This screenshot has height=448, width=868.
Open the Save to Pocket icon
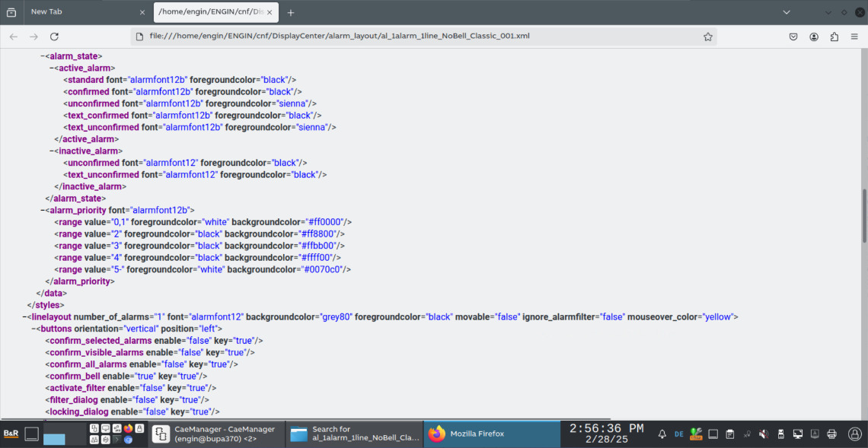793,37
